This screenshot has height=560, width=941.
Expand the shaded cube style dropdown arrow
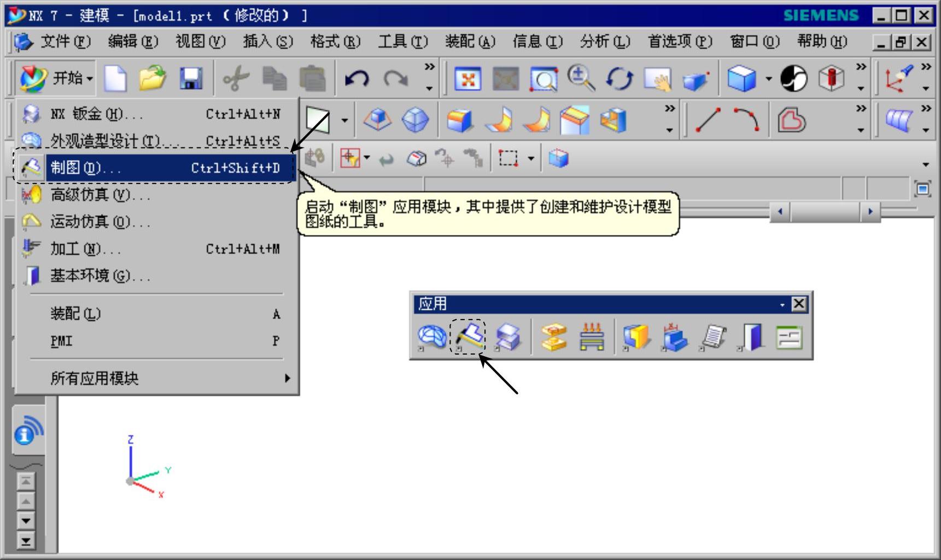coord(768,79)
